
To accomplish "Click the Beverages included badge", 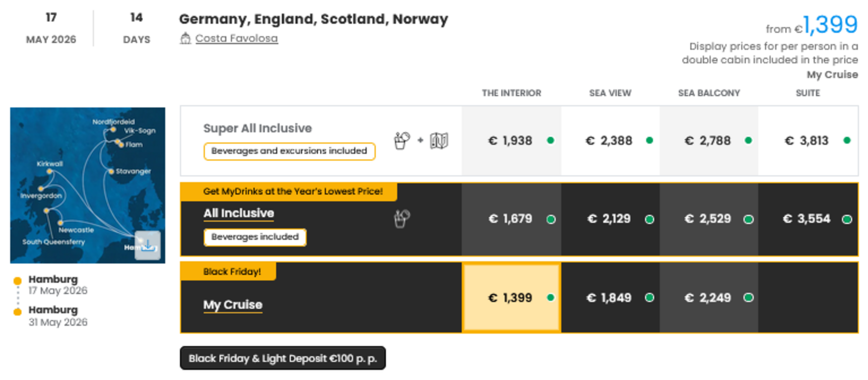I will [x=255, y=237].
